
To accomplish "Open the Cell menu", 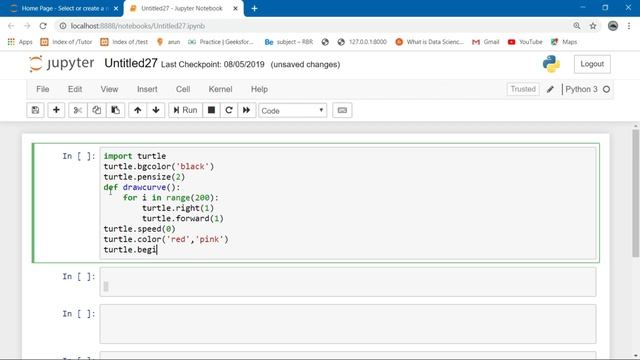I will tap(183, 89).
